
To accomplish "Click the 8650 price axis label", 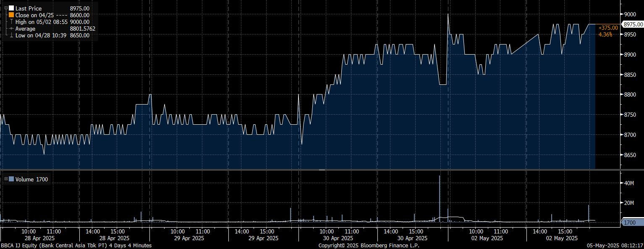I will (x=631, y=155).
